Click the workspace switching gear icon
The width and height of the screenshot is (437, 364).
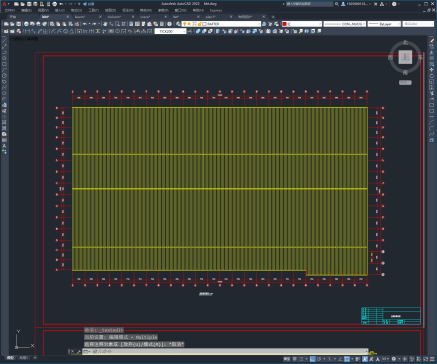394,359
